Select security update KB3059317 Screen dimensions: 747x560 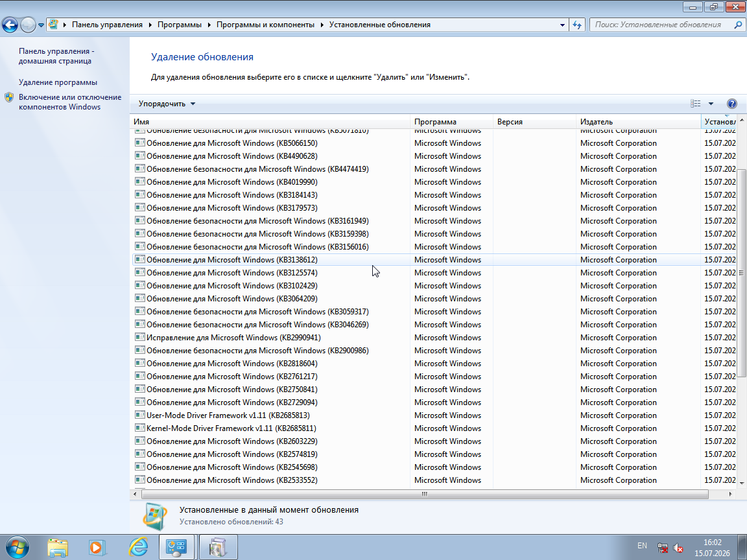coord(434,312)
